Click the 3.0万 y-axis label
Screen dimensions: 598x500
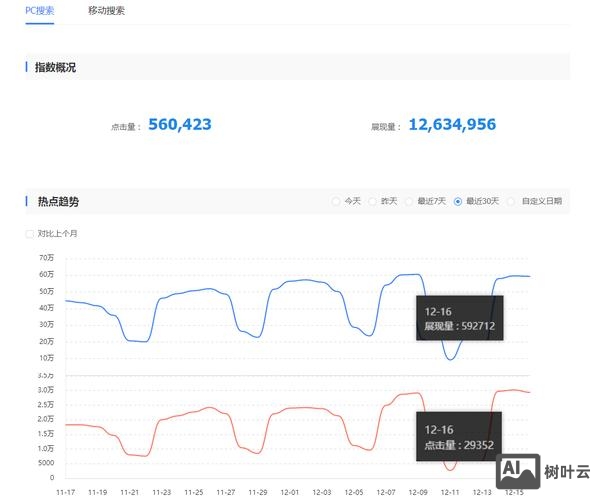pos(46,390)
